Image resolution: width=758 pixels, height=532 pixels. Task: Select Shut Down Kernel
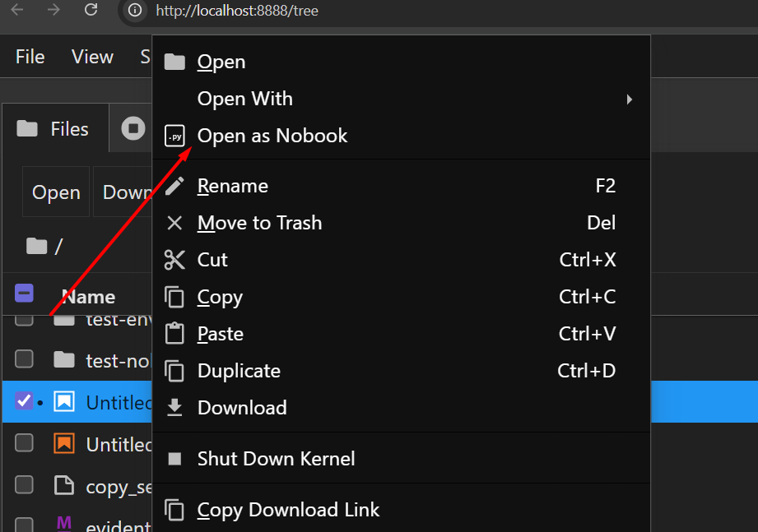click(x=402, y=459)
